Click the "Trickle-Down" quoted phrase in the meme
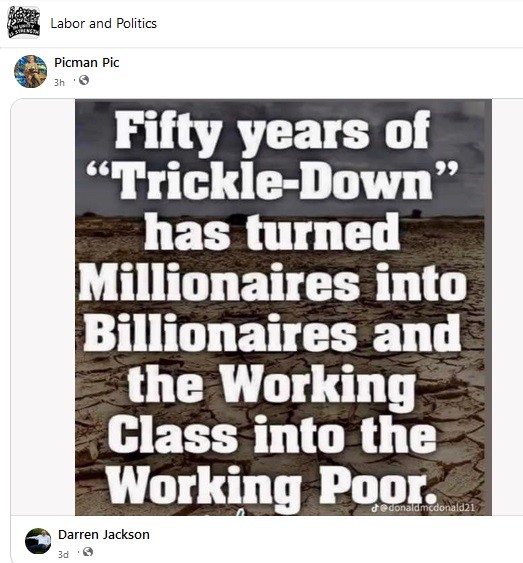Viewport: 523px width, 563px height. pos(272,180)
